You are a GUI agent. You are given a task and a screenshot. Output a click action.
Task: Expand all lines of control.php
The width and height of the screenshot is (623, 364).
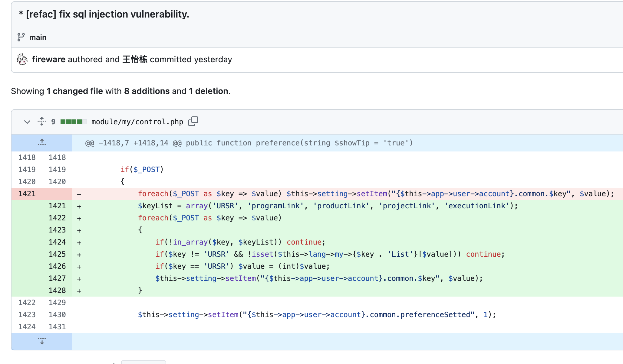tap(42, 122)
